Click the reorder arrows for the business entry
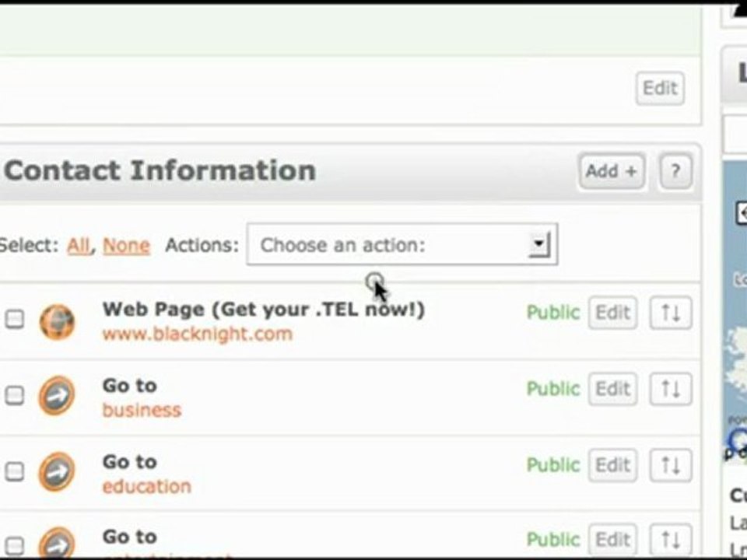Viewport: 747px width, 560px height. pyautogui.click(x=670, y=389)
